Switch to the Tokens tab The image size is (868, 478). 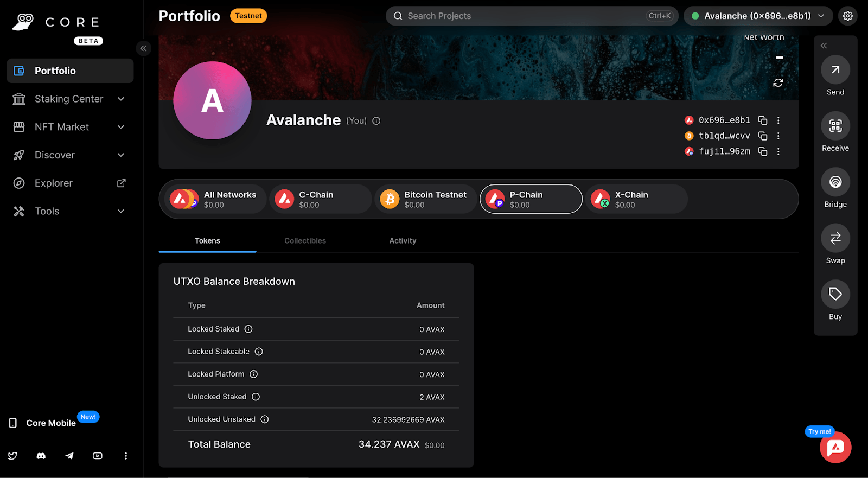[207, 241]
